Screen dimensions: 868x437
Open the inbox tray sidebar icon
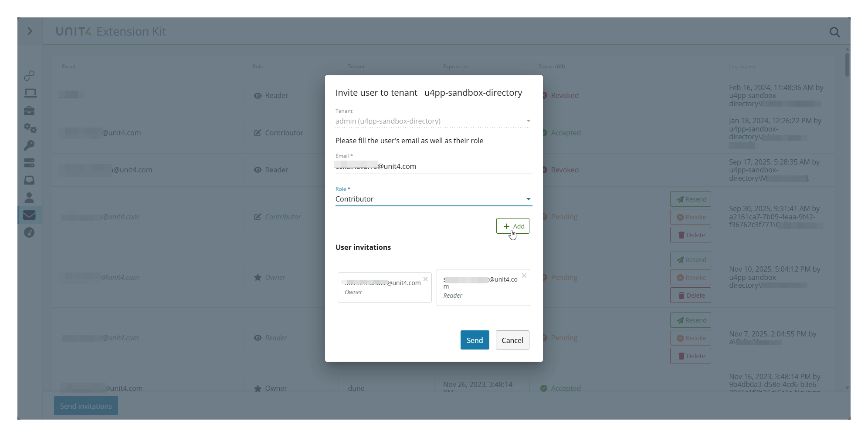[x=30, y=180]
